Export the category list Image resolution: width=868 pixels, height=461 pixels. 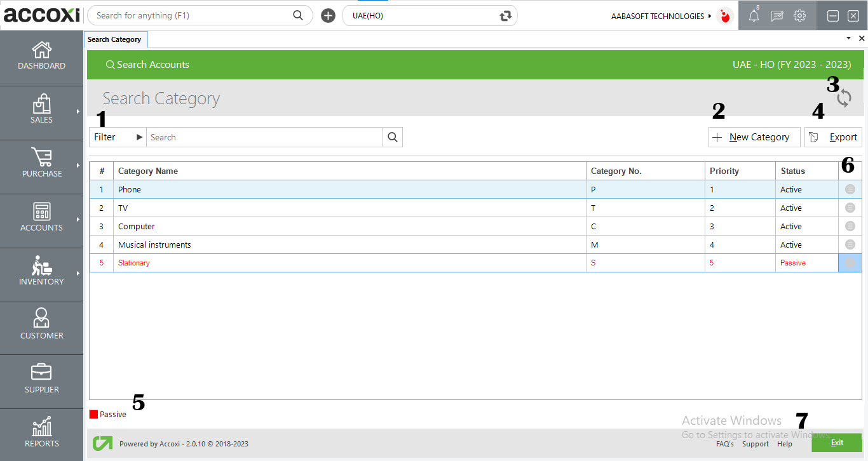point(833,137)
